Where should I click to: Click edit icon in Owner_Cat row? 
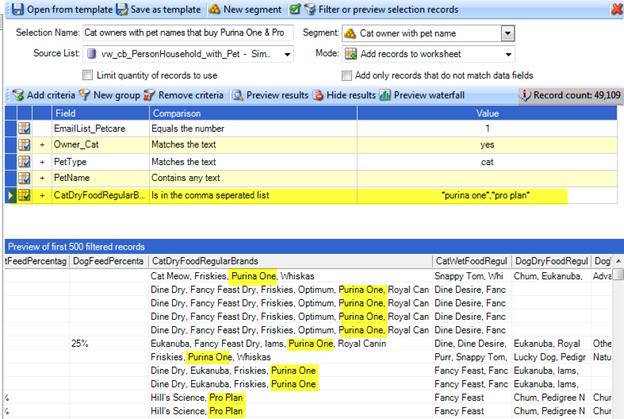(24, 144)
